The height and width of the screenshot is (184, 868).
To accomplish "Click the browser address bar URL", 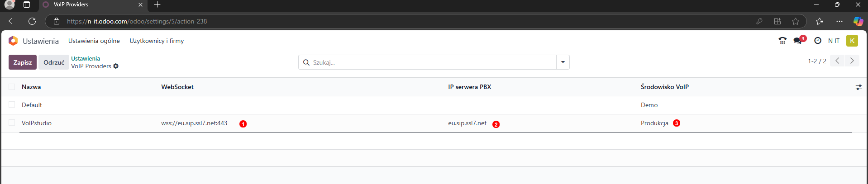I will pos(137,21).
